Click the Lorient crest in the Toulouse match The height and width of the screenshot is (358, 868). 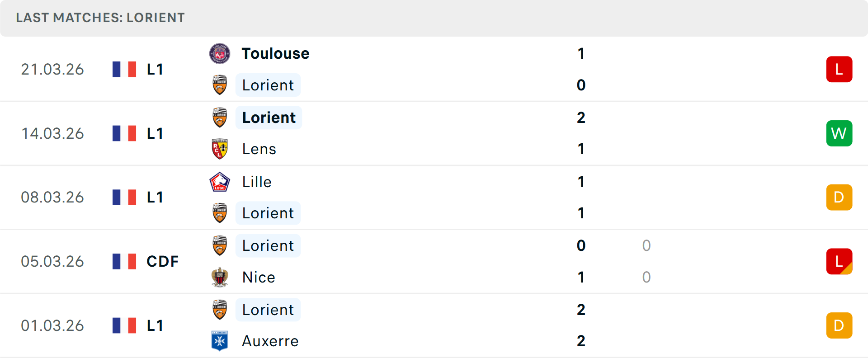(x=220, y=85)
